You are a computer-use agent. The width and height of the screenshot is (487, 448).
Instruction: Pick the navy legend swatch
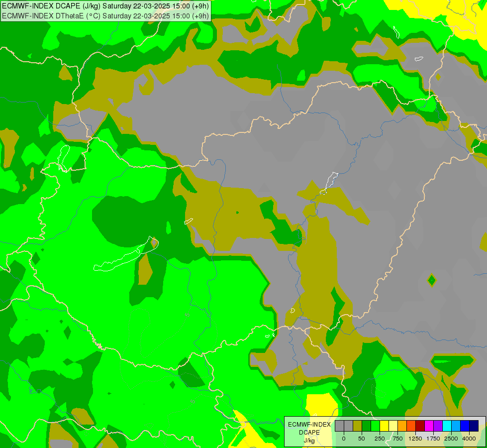point(474,426)
